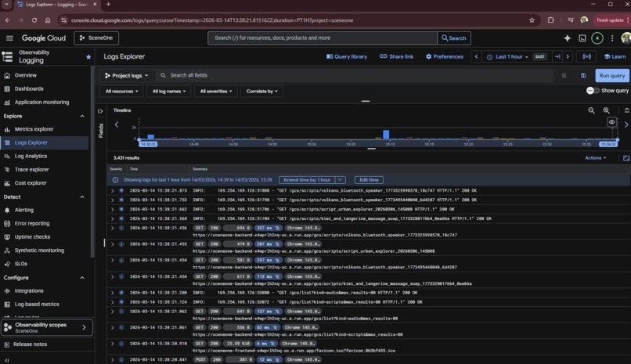Open Trace explorer page
This screenshot has width=631, height=364.
pos(32,170)
